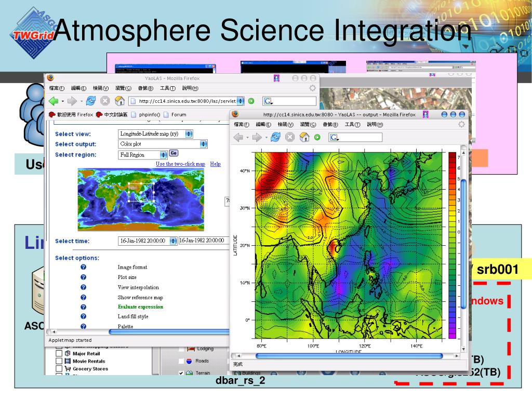Click the Firefox logo in the YaoLAS title bar
This screenshot has height=399, width=532.
[x=50, y=78]
